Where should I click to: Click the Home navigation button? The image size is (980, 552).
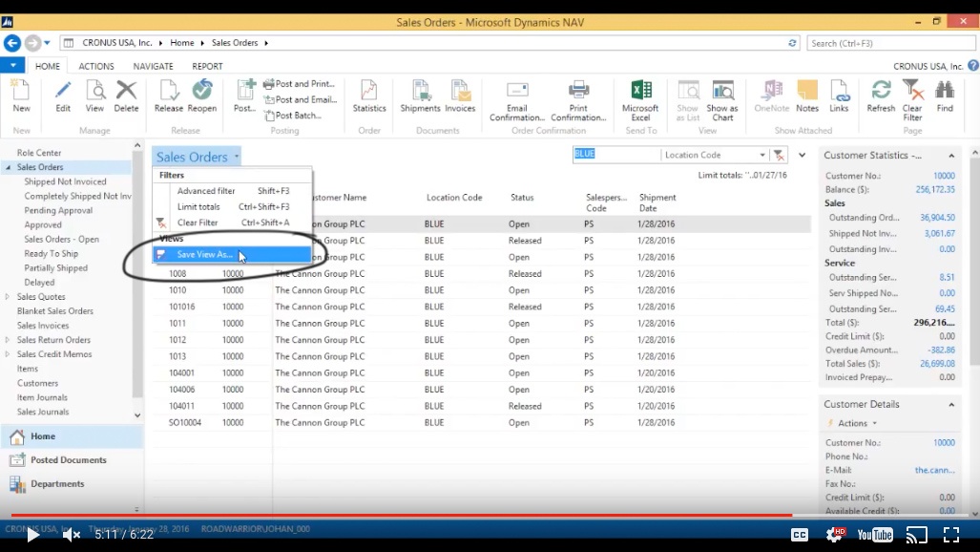click(x=72, y=436)
